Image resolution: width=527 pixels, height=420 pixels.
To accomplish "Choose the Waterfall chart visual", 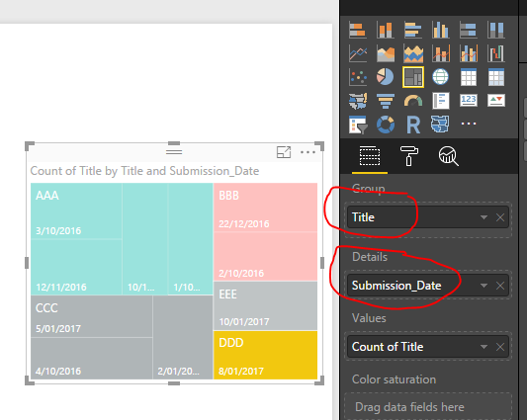I will [496, 53].
